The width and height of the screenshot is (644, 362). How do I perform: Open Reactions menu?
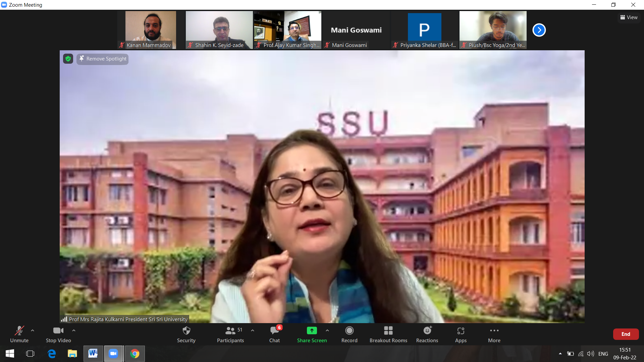(x=427, y=334)
